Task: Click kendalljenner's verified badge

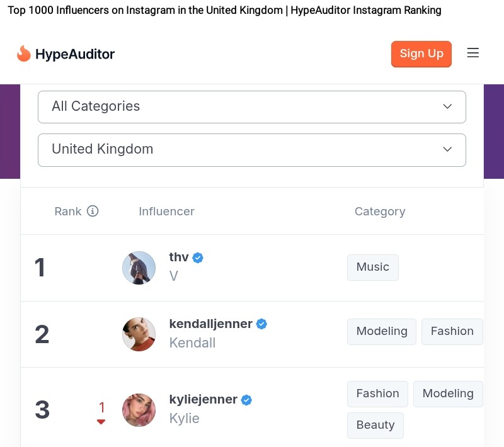Action: (x=261, y=324)
